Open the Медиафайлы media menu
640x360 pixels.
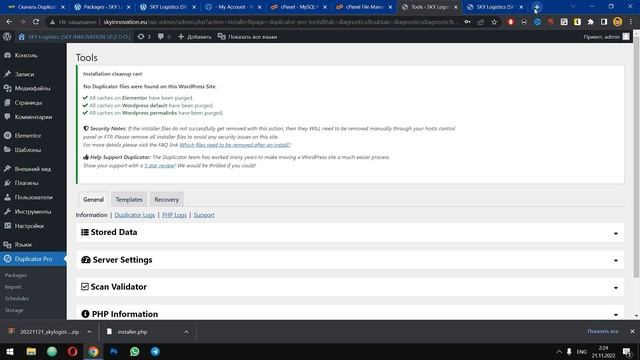[x=32, y=88]
